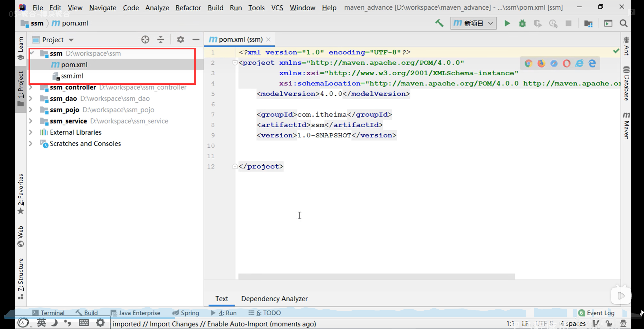The image size is (644, 329).
Task: Open Project panel settings gear
Action: pos(180,40)
